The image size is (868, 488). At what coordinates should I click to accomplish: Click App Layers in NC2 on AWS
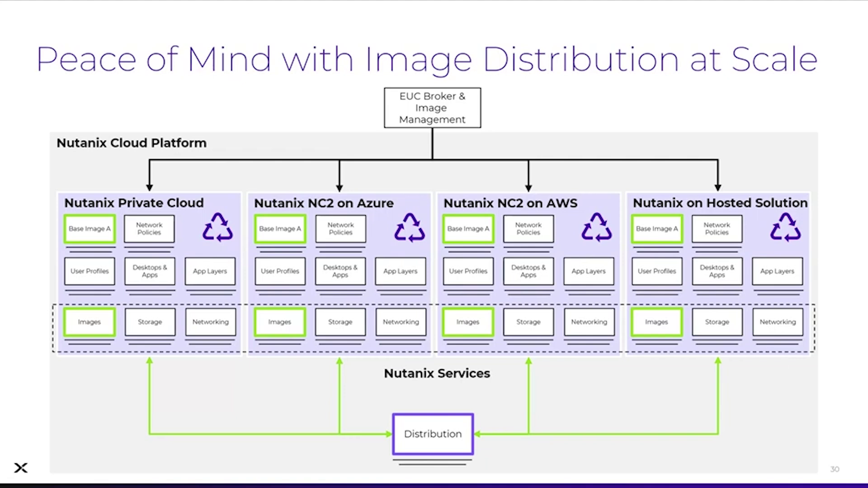click(589, 271)
